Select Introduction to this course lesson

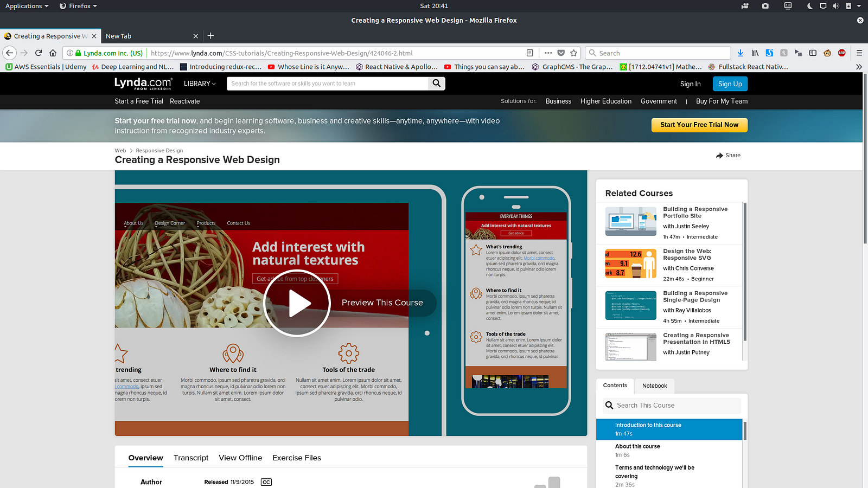pos(669,429)
